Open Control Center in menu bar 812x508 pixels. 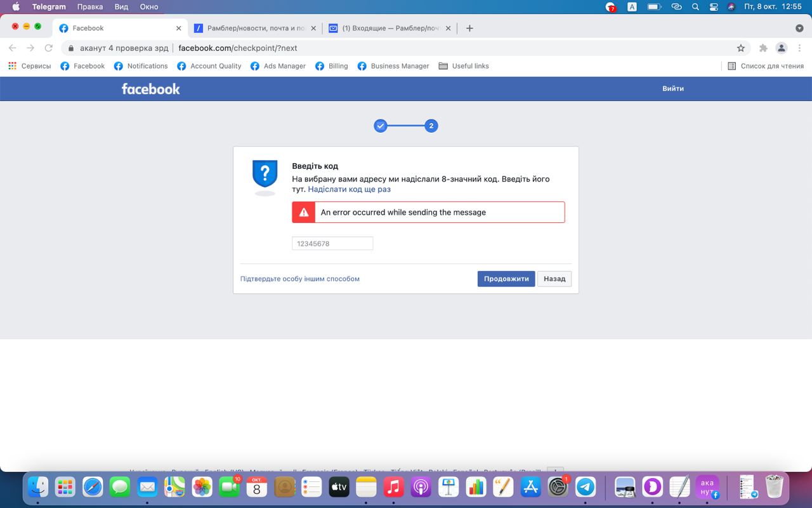pos(714,7)
